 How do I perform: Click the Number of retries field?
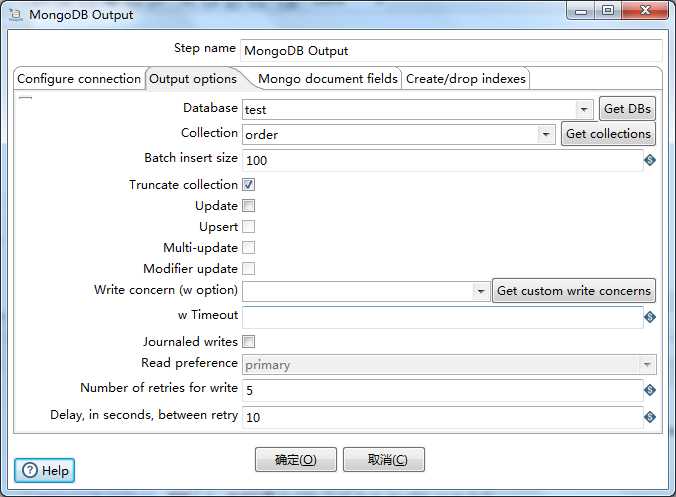[x=442, y=390]
